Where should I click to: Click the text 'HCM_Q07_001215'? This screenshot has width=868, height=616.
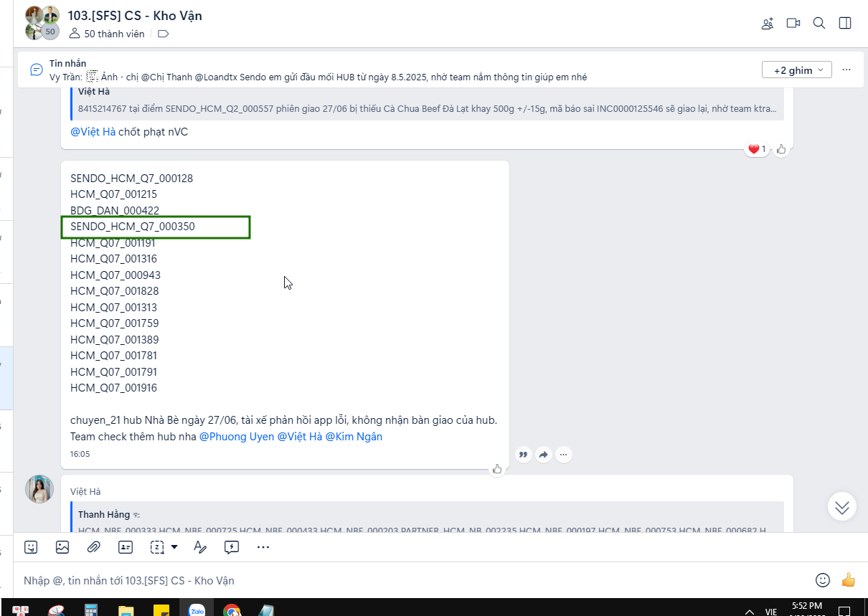click(x=113, y=194)
